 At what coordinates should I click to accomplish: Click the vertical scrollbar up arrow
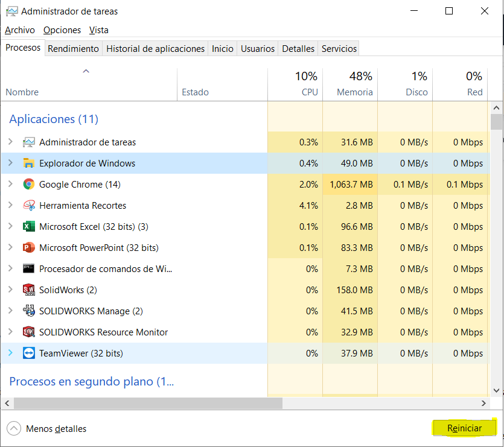496,108
